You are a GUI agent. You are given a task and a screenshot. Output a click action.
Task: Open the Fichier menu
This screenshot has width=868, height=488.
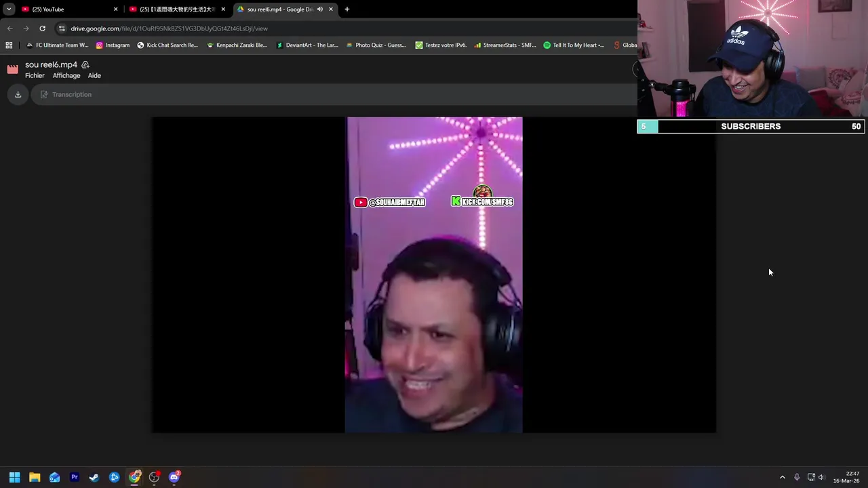pos(35,75)
